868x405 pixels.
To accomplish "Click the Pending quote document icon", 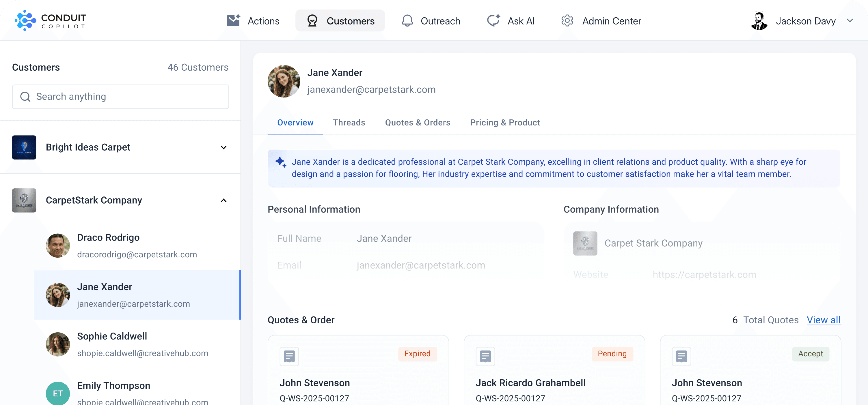I will click(x=485, y=356).
